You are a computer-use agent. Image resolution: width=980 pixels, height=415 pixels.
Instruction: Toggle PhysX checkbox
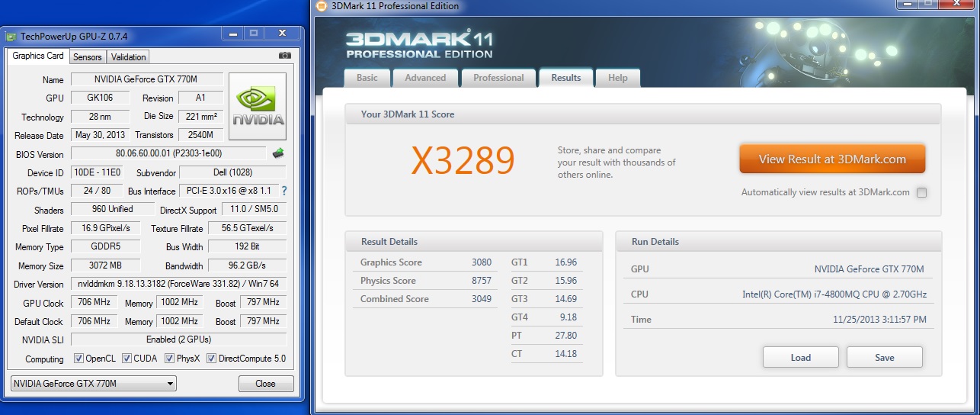click(x=169, y=359)
